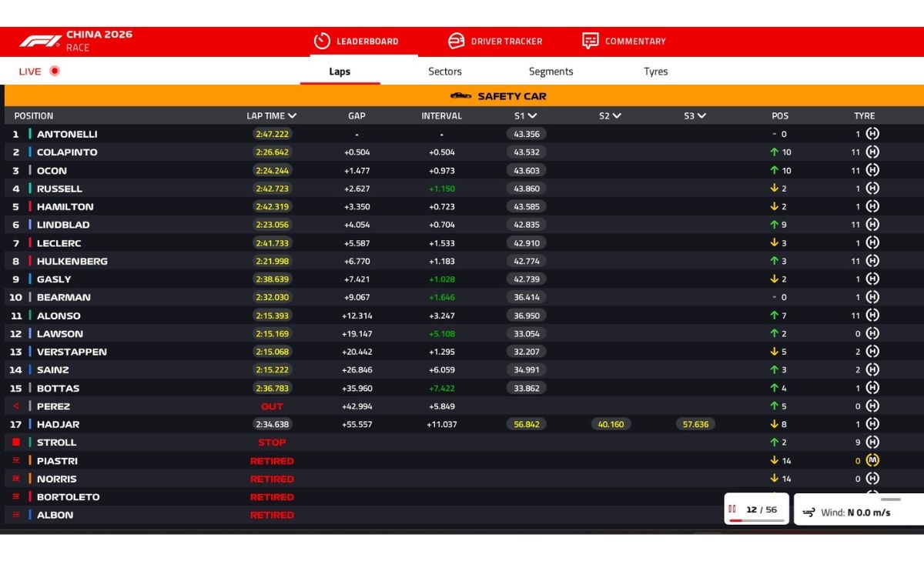Click the red stop square beside Stroll
Viewport: 924px width, 561px height.
pyautogui.click(x=16, y=442)
